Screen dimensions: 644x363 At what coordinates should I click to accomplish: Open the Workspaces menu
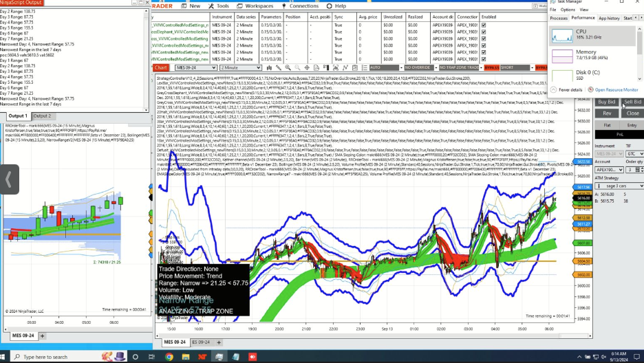255,6
